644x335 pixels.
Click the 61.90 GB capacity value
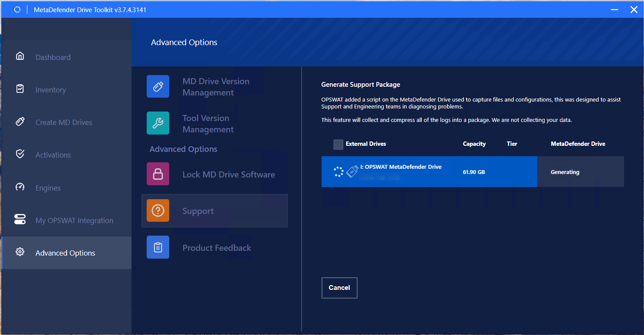point(474,172)
